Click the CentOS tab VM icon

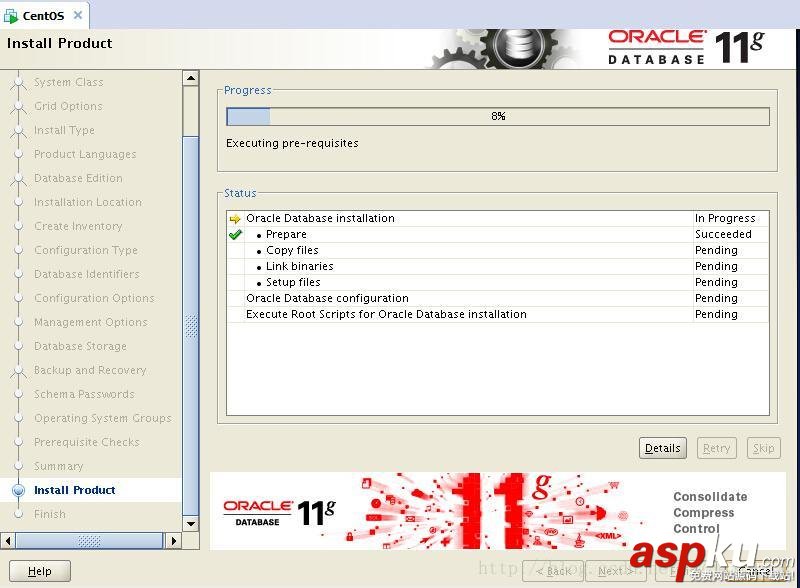coord(11,16)
